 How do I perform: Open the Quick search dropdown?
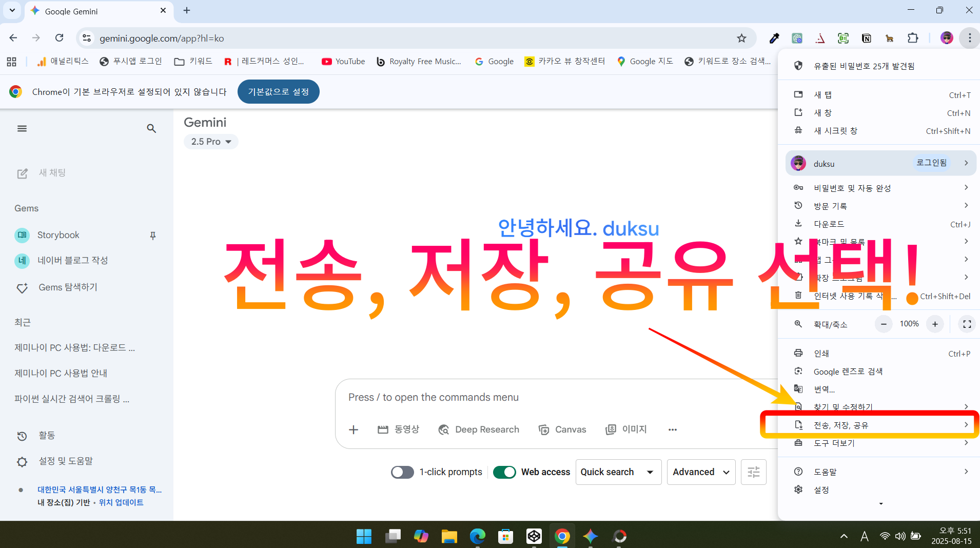[618, 472]
